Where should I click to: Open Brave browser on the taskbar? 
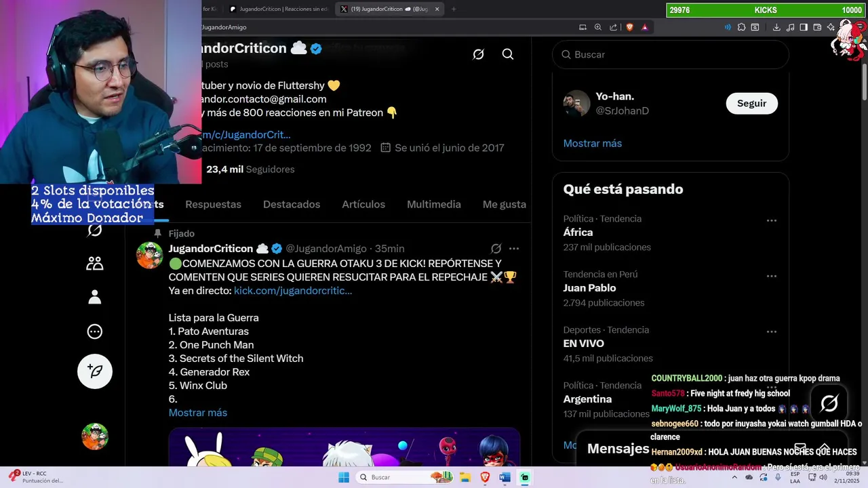(485, 477)
